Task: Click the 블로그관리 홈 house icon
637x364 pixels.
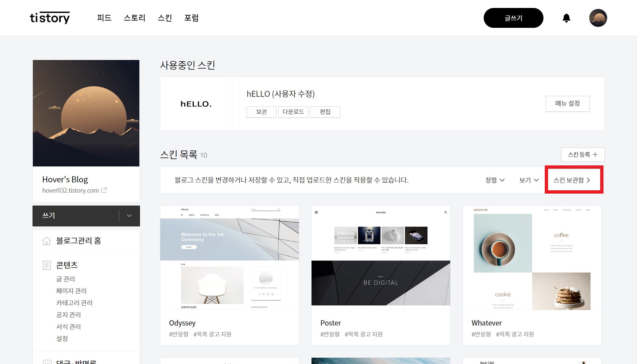Action: [47, 241]
